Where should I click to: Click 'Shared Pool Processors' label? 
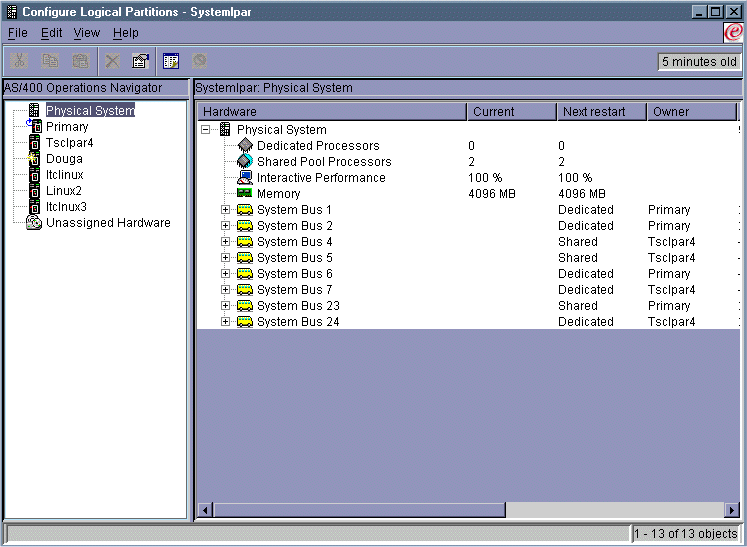[324, 162]
